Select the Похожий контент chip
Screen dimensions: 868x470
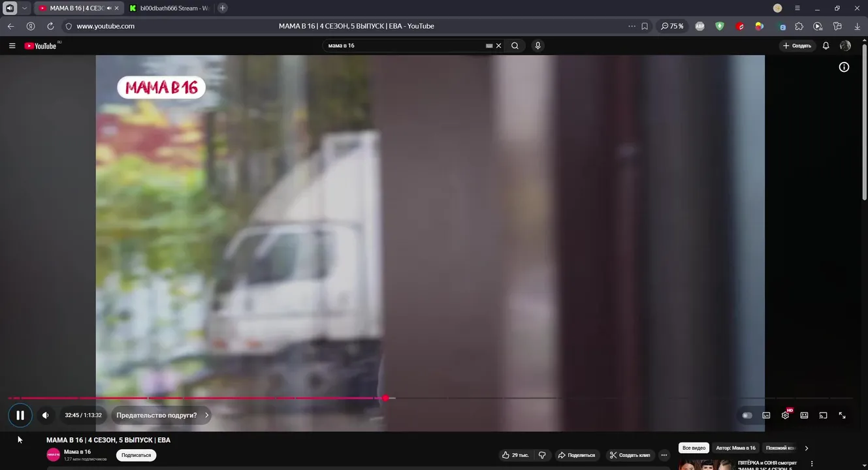pos(780,448)
